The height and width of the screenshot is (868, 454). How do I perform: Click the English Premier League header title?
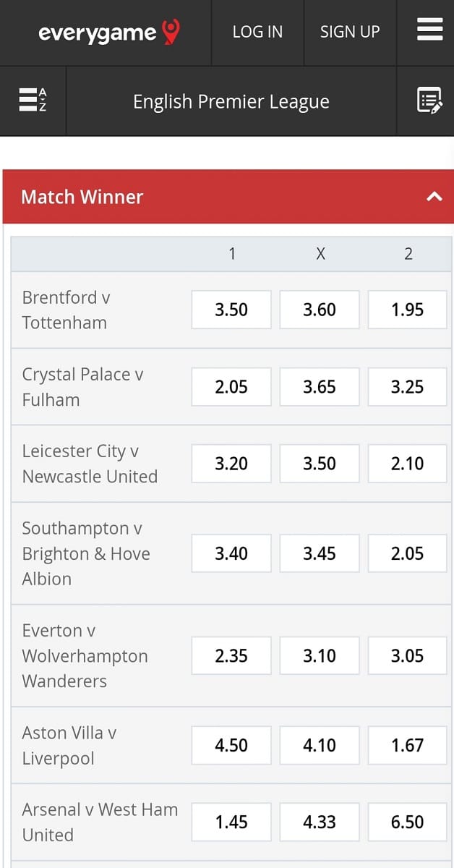click(231, 102)
